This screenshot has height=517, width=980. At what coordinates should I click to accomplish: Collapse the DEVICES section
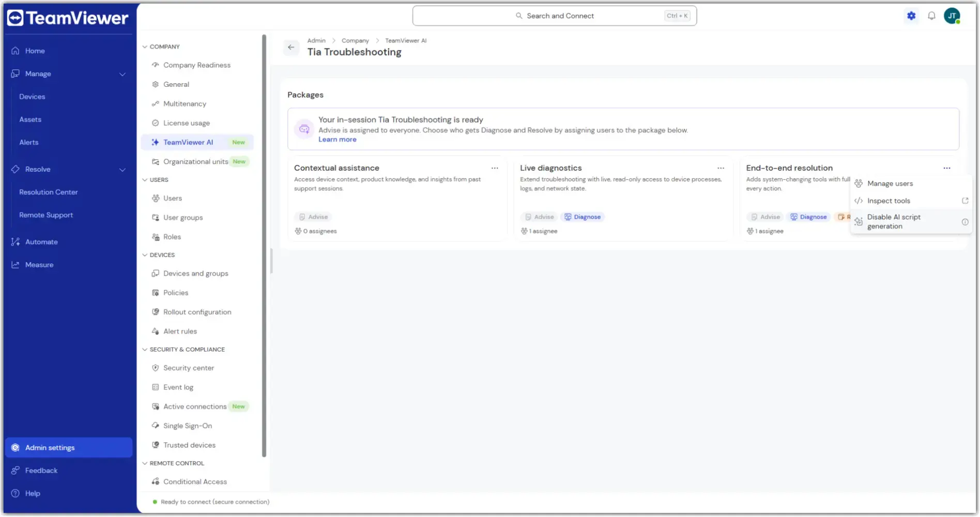pyautogui.click(x=145, y=255)
